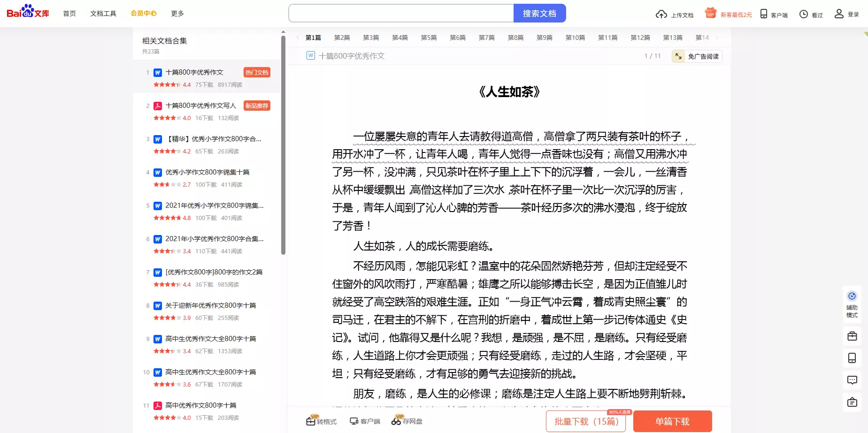This screenshot has width=868, height=433.
Task: Open 十篇800字优秀作文写人 document
Action: click(x=201, y=106)
